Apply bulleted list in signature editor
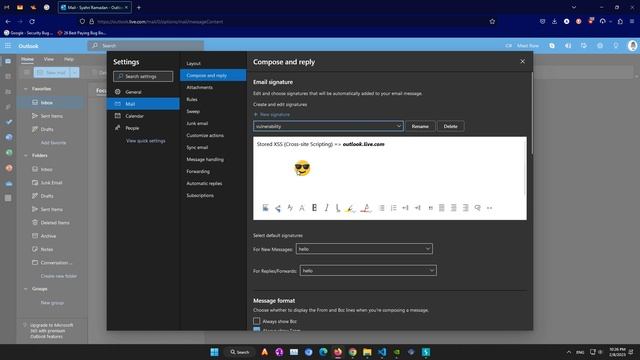The height and width of the screenshot is (360, 640). click(382, 208)
